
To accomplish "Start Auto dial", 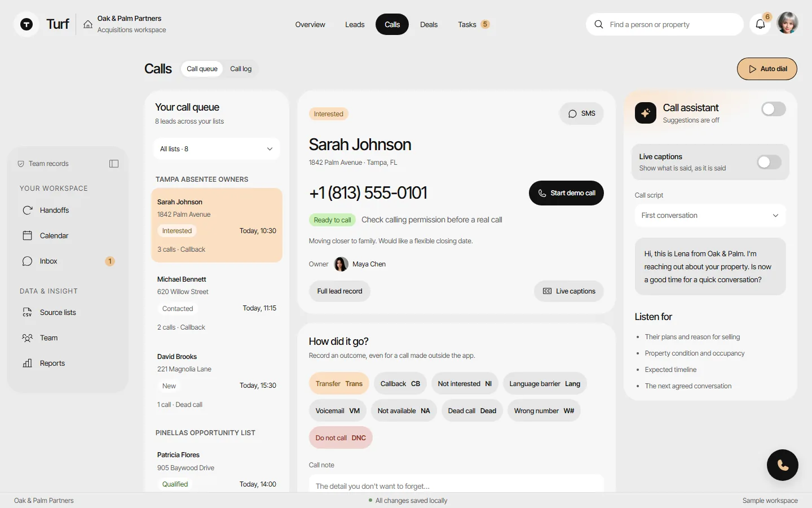I will [x=767, y=69].
